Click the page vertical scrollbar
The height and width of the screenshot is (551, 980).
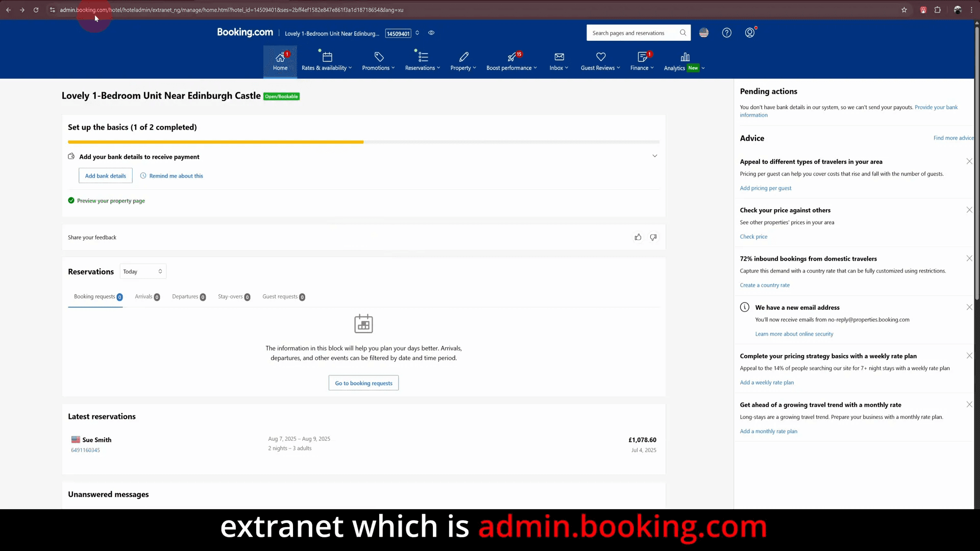click(x=977, y=163)
